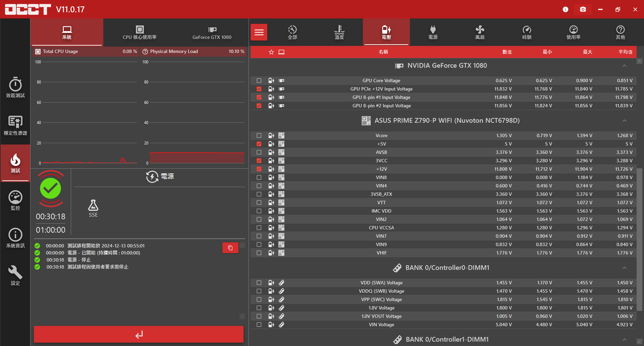
Task: Collapse the ASUS PRIME Z790-P WIFI group
Action: tap(625, 121)
